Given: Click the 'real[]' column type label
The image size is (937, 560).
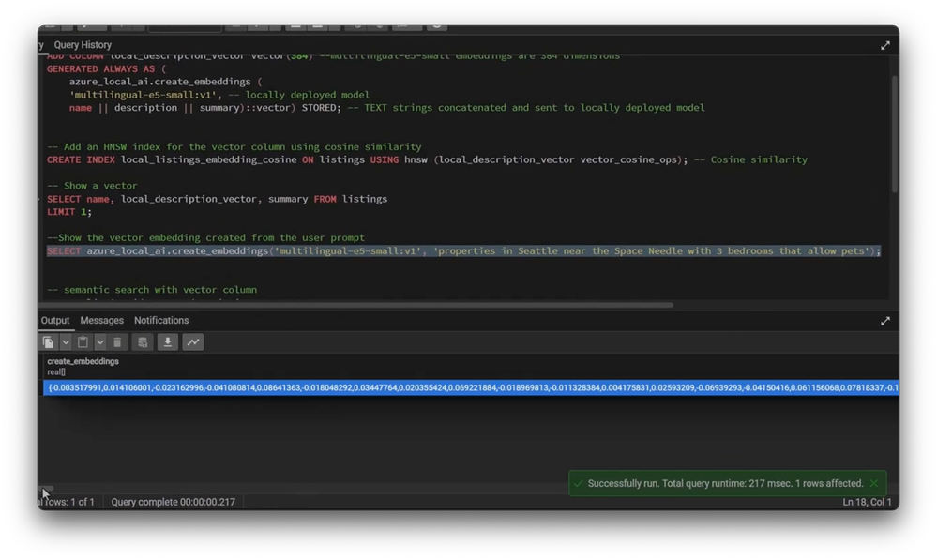Looking at the screenshot, I should tap(56, 371).
